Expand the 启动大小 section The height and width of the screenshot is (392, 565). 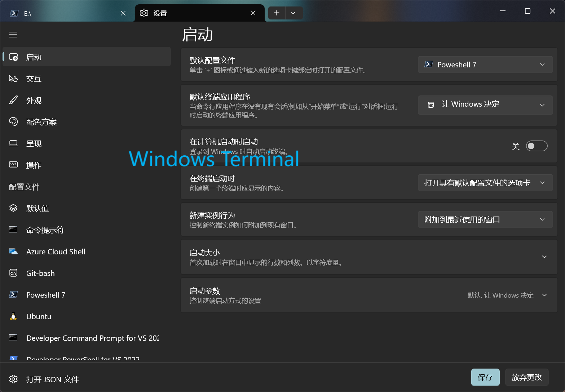point(544,257)
